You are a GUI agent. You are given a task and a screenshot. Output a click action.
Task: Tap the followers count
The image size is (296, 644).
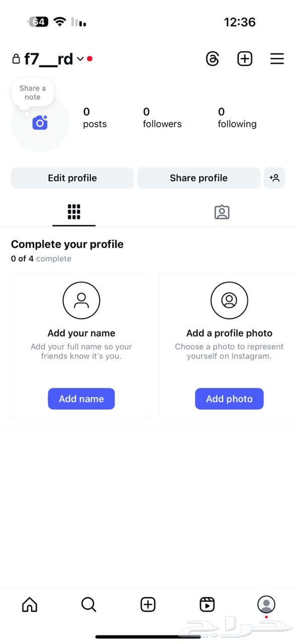pos(162,117)
